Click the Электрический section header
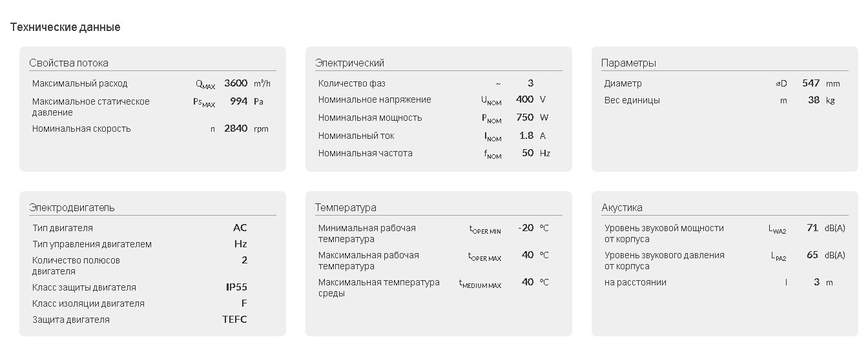The image size is (868, 348). pyautogui.click(x=349, y=63)
